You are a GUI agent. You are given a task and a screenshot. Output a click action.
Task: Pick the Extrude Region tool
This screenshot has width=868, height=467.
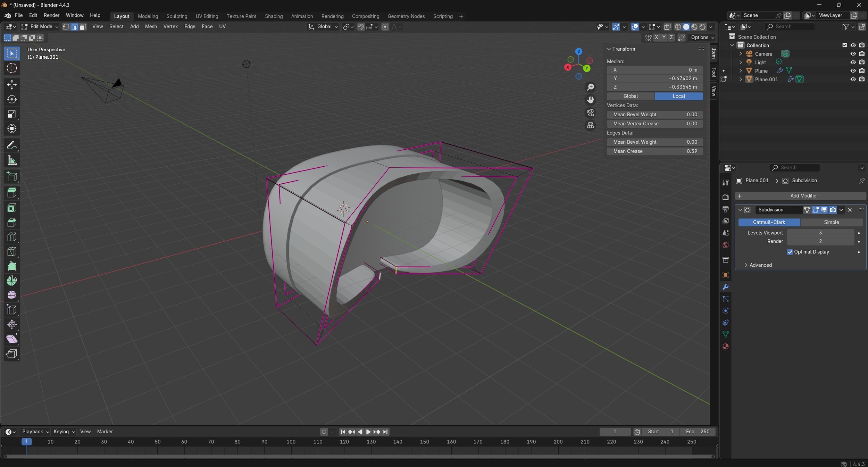(x=12, y=193)
